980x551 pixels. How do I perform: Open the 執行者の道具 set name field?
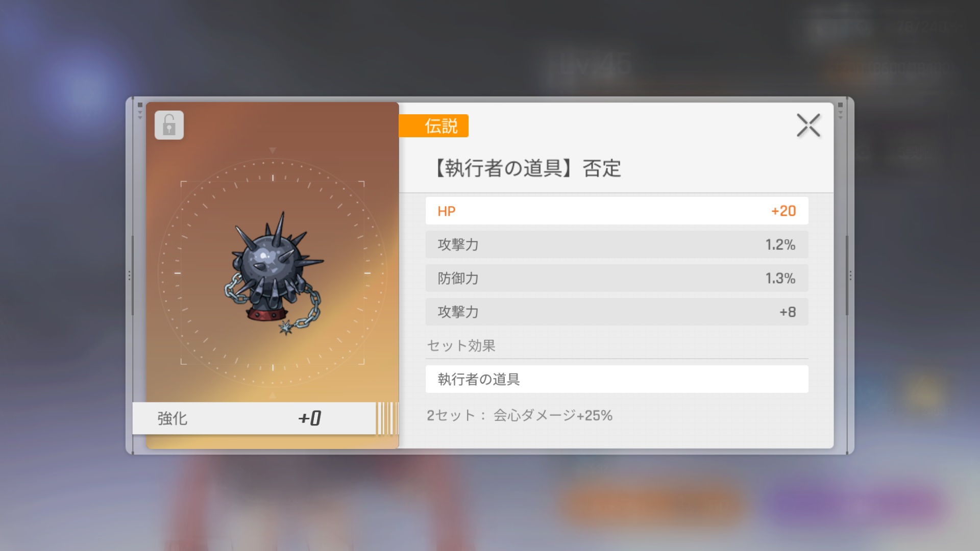pos(617,379)
